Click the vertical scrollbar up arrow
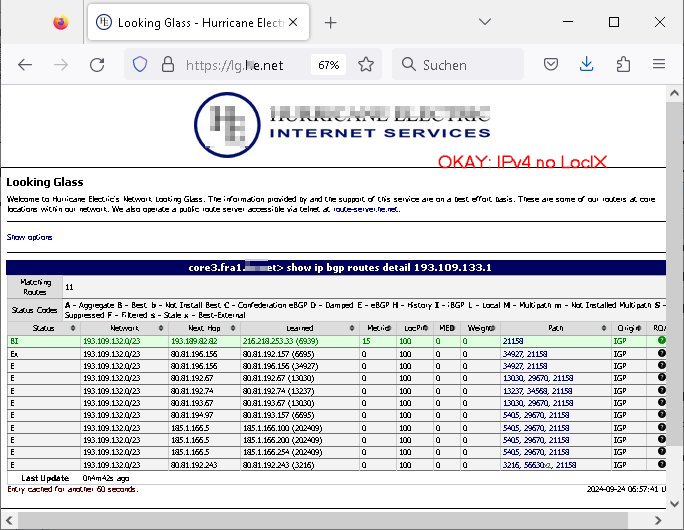This screenshot has width=684, height=530. [674, 93]
